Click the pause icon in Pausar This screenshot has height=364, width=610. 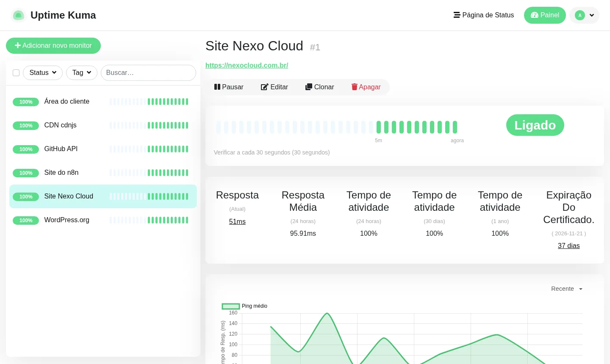pyautogui.click(x=217, y=87)
